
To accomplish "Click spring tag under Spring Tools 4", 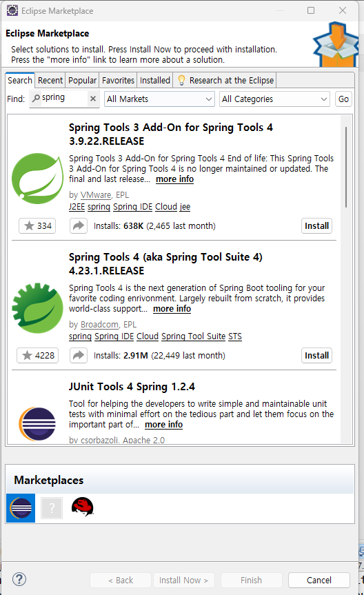I will [80, 336].
